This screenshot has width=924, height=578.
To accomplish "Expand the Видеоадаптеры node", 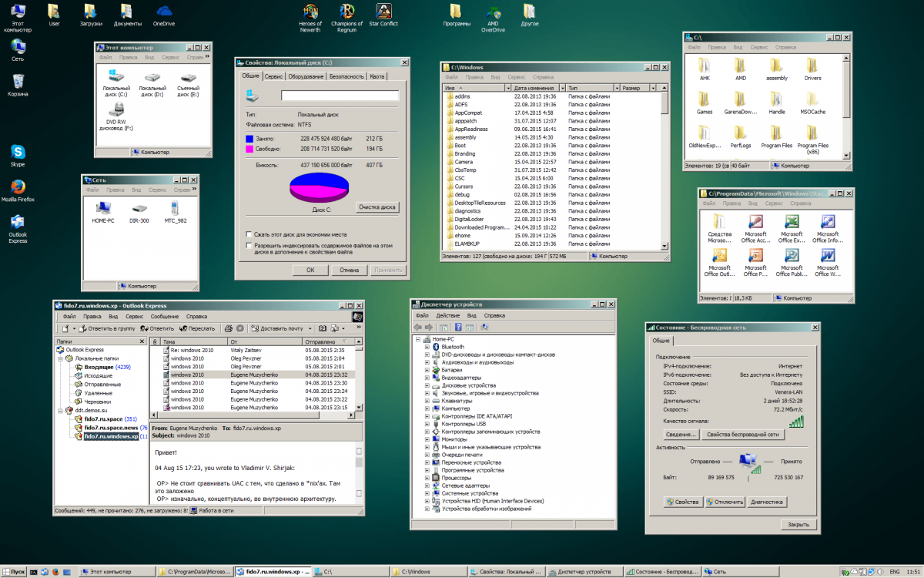I will pyautogui.click(x=427, y=378).
